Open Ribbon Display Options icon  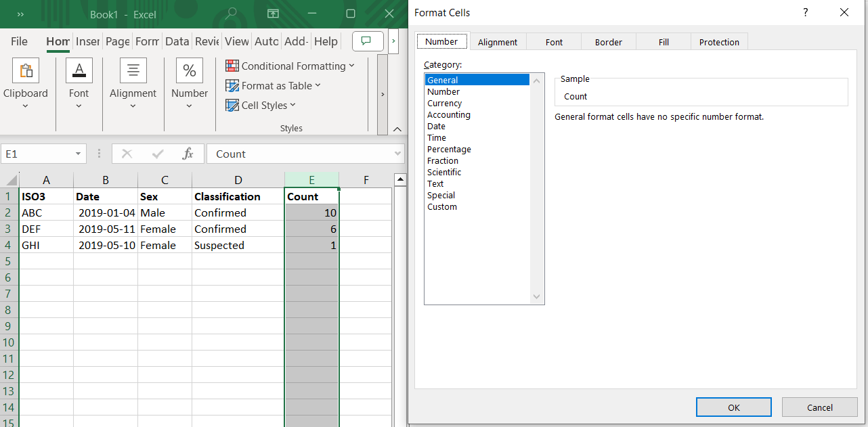pyautogui.click(x=273, y=14)
